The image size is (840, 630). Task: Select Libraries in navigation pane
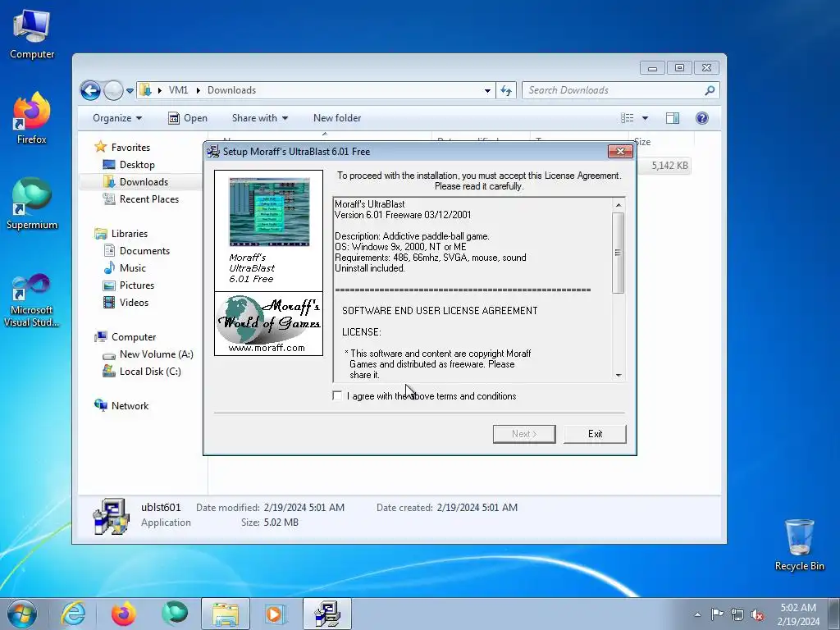click(x=121, y=234)
